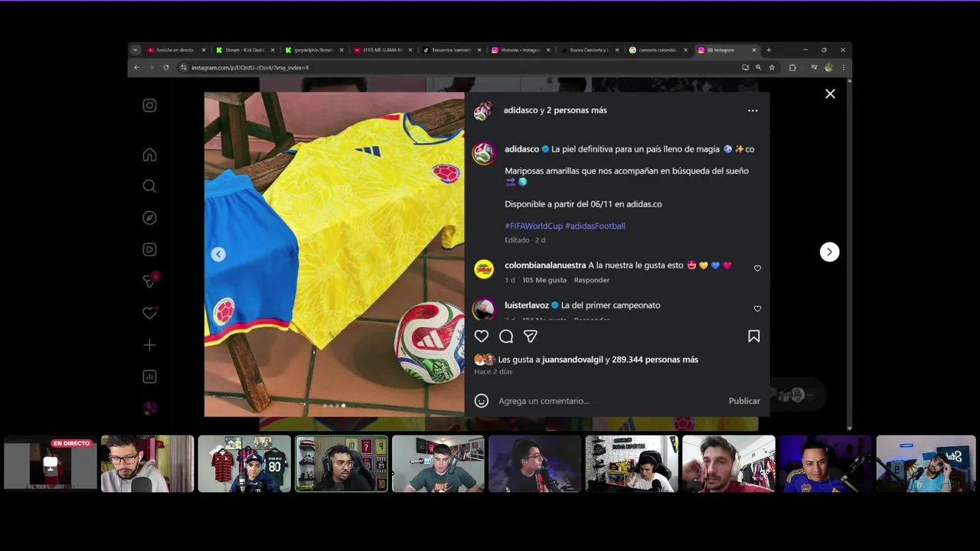View the '289.344 personas más' likes list

coord(655,360)
